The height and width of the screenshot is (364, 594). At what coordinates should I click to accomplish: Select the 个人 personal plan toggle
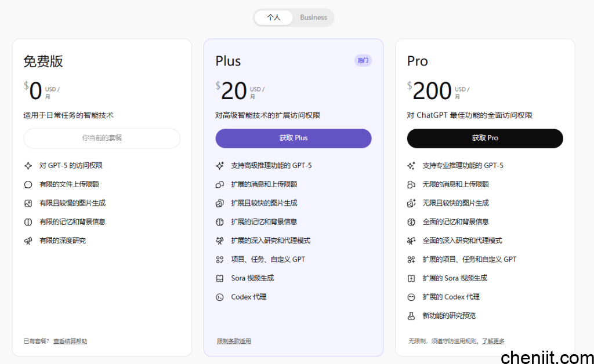tap(273, 17)
